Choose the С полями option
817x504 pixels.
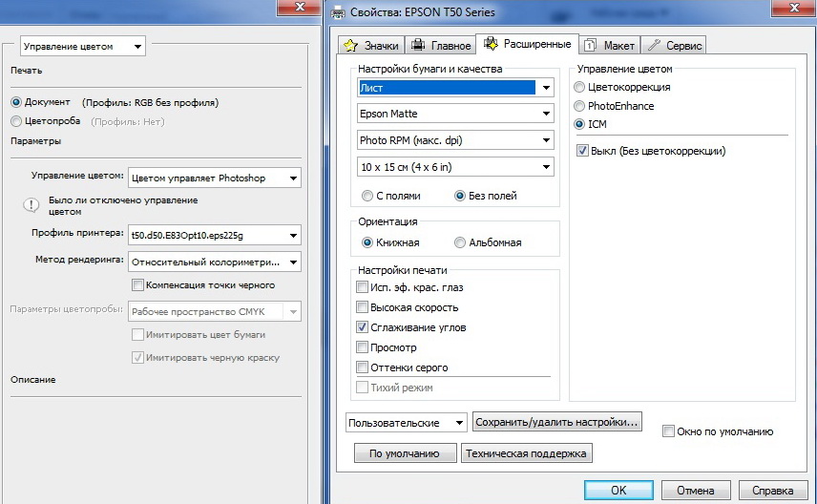[x=367, y=196]
